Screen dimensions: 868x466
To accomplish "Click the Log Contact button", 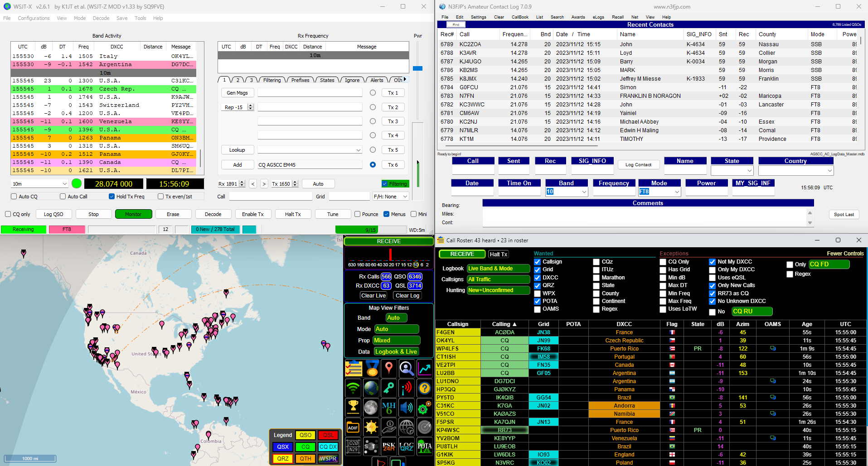I will pos(638,164).
